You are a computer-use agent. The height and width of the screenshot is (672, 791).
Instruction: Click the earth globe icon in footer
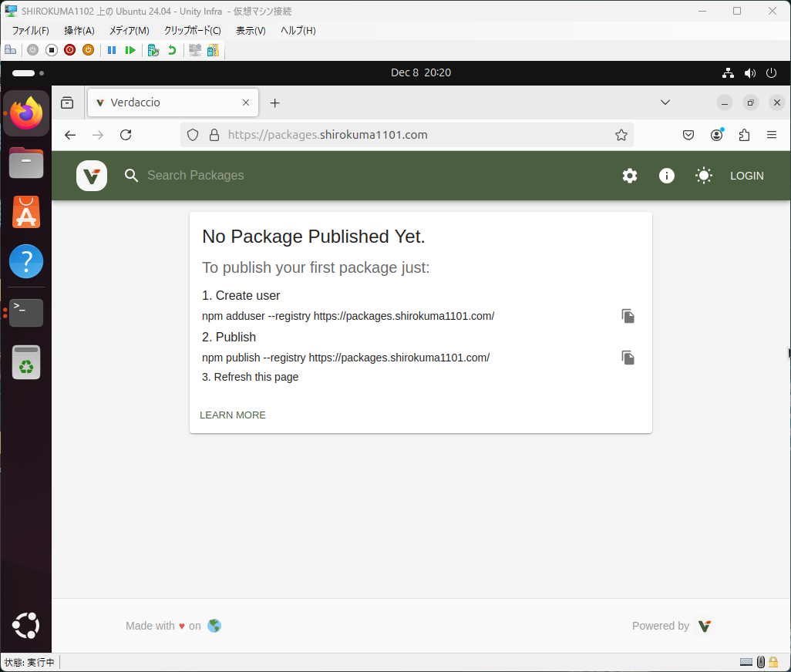(x=214, y=626)
